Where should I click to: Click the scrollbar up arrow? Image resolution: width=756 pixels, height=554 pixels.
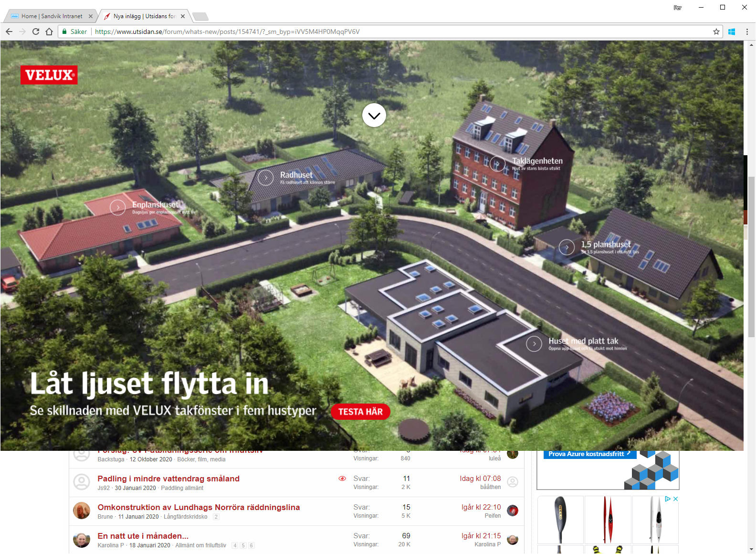click(x=752, y=45)
